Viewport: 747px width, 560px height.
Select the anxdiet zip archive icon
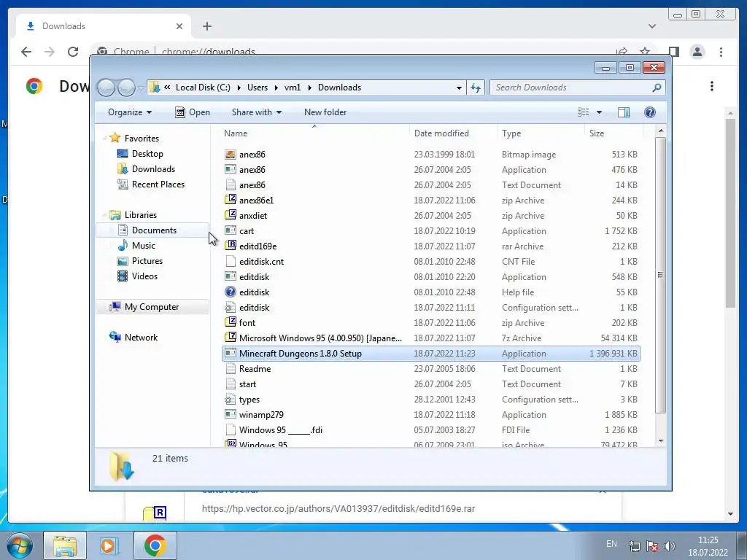tap(231, 215)
